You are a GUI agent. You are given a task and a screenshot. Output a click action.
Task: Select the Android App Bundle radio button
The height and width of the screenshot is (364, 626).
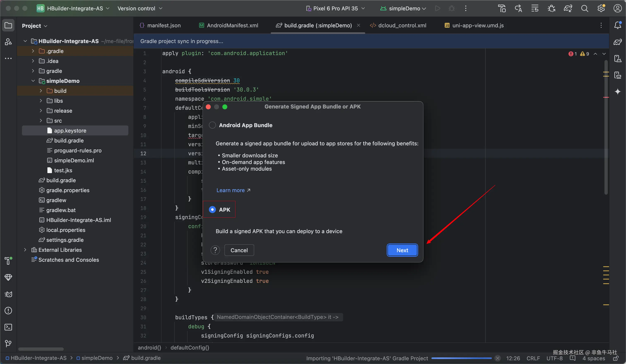pyautogui.click(x=212, y=125)
